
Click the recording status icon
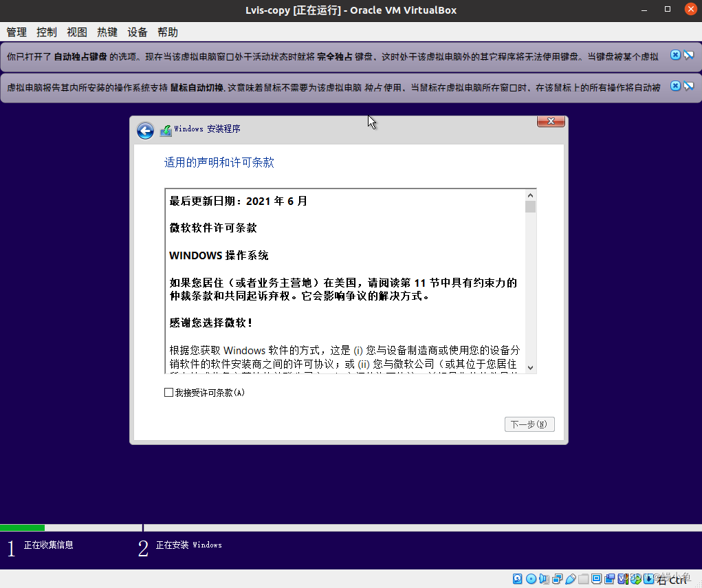[609, 578]
